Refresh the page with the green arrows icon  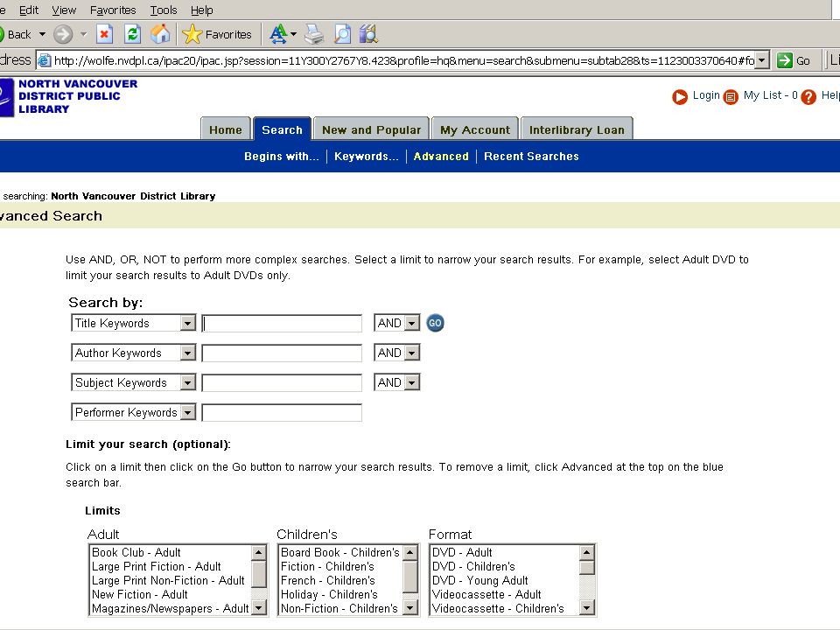pos(132,34)
